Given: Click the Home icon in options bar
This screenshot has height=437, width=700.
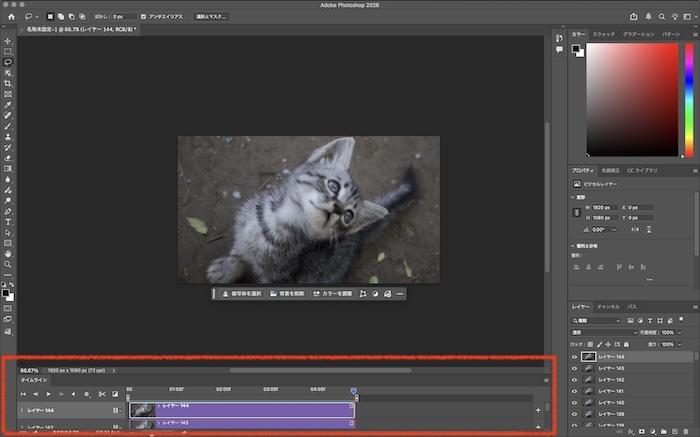Looking at the screenshot, I should click(10, 16).
